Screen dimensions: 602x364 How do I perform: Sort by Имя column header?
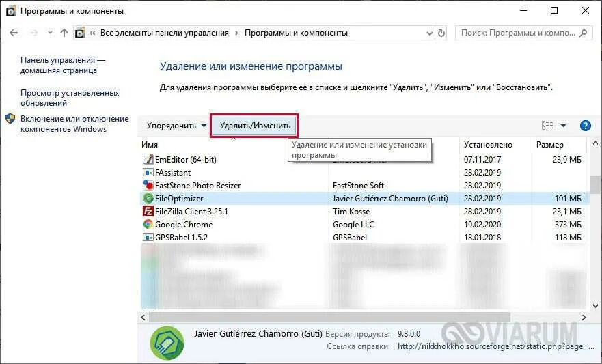click(x=150, y=145)
